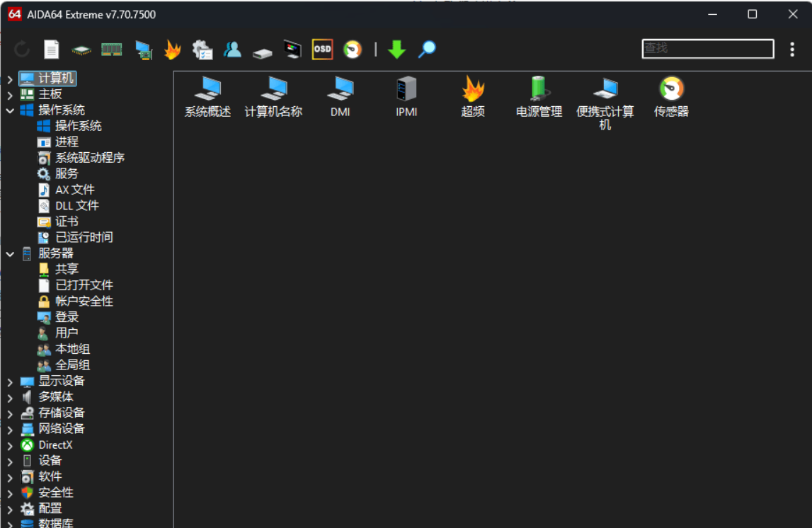Maximize the AIDA64 Extreme window

pos(753,14)
